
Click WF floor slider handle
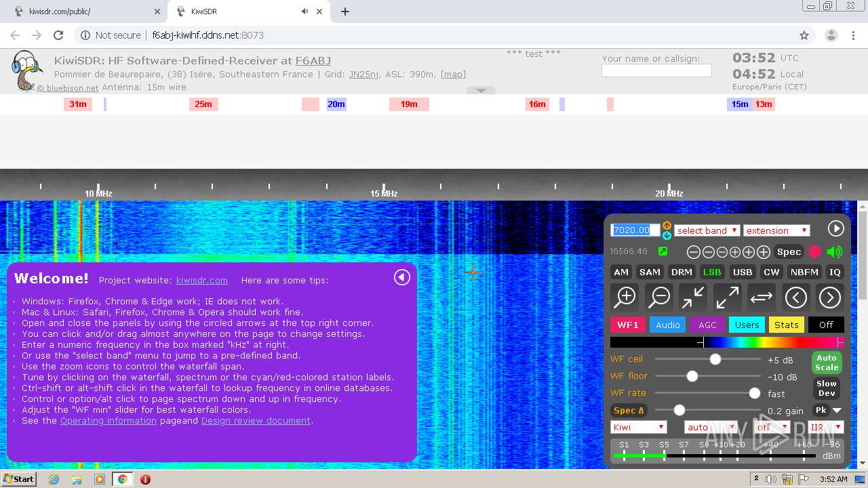click(x=692, y=376)
